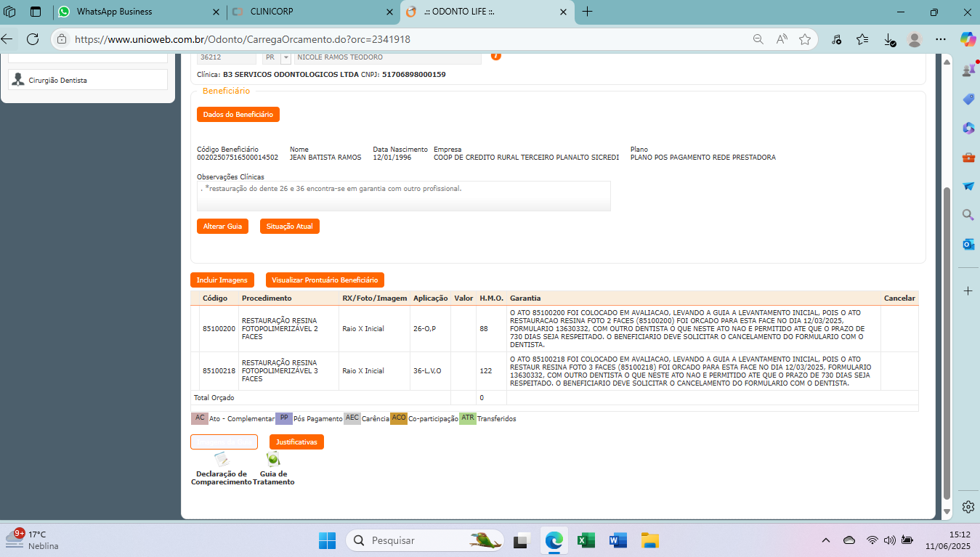Image resolution: width=980 pixels, height=557 pixels.
Task: Switch to the WhatsApp Business tab
Action: point(138,12)
